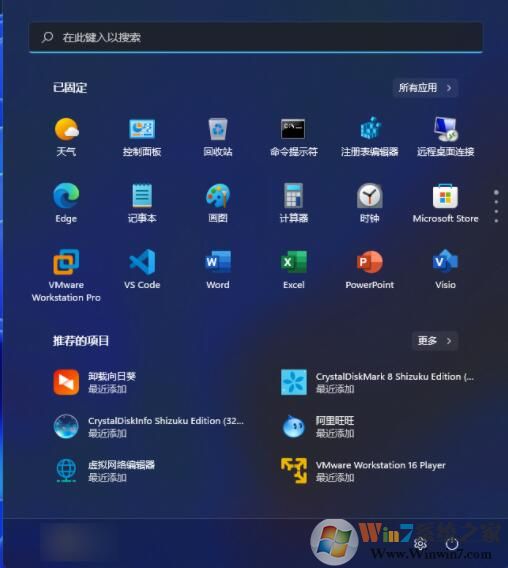The image size is (508, 568).
Task: Click 更多 more button
Action: coord(435,341)
